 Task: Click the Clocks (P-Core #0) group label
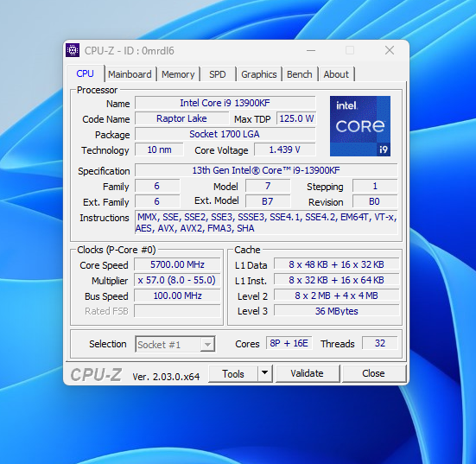coord(117,250)
